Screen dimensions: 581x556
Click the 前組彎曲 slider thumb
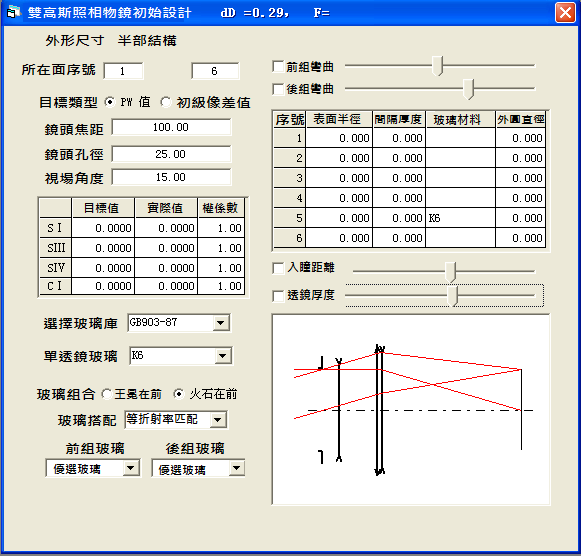click(438, 66)
